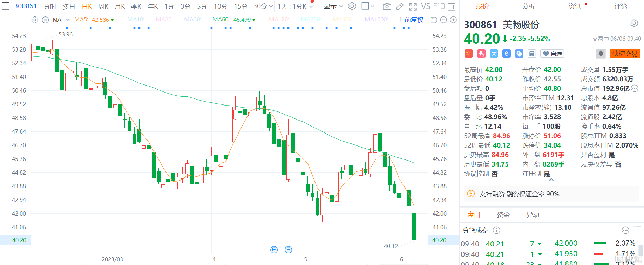
Task: Toggle MA60 line visibility
Action: click(x=234, y=20)
